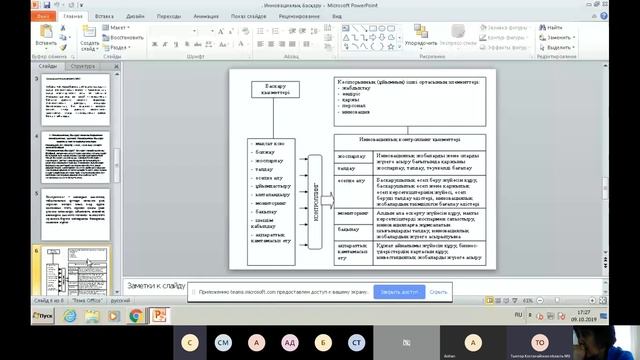This screenshot has width=640, height=360.
Task: Toggle Strikethrough formatting
Action: click(x=198, y=44)
